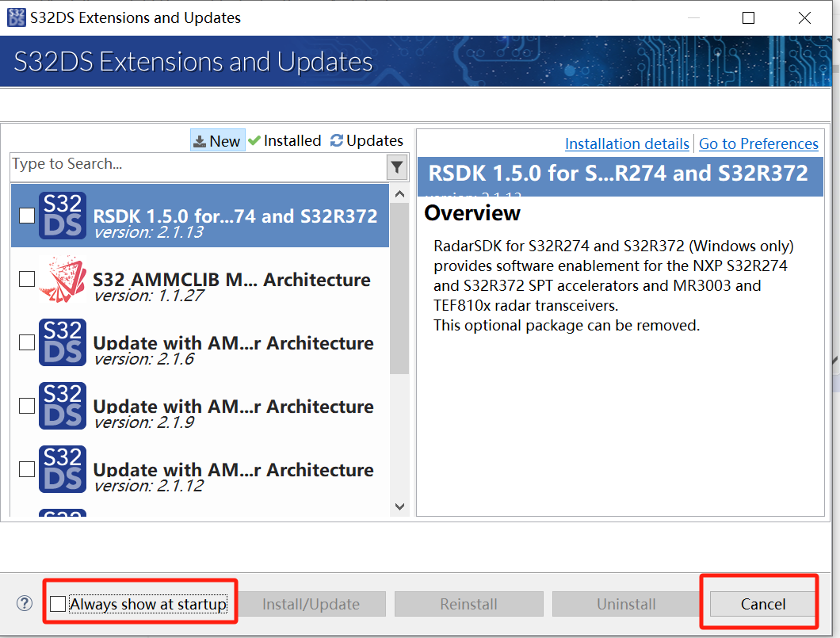The image size is (840, 638).
Task: Open the search filter funnel icon
Action: (396, 167)
